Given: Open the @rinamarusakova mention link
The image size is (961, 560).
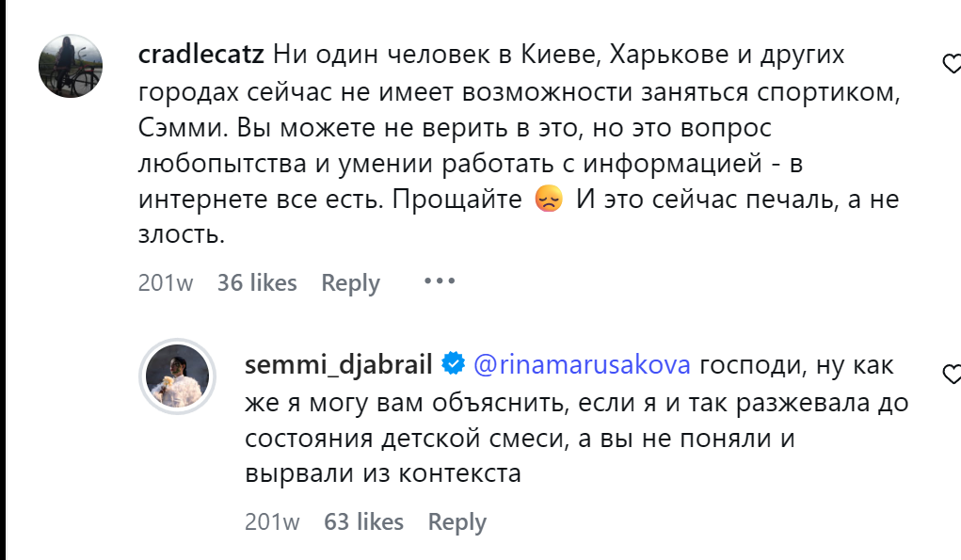Looking at the screenshot, I should point(582,364).
